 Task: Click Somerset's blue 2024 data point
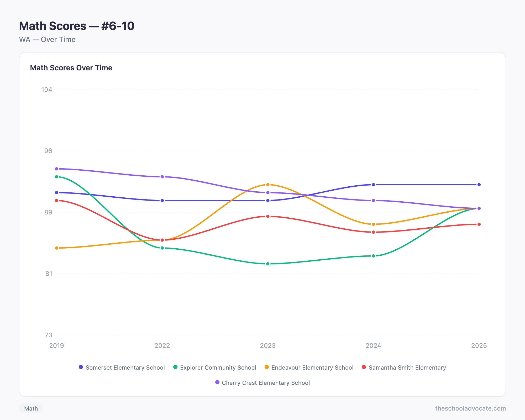[x=374, y=185]
